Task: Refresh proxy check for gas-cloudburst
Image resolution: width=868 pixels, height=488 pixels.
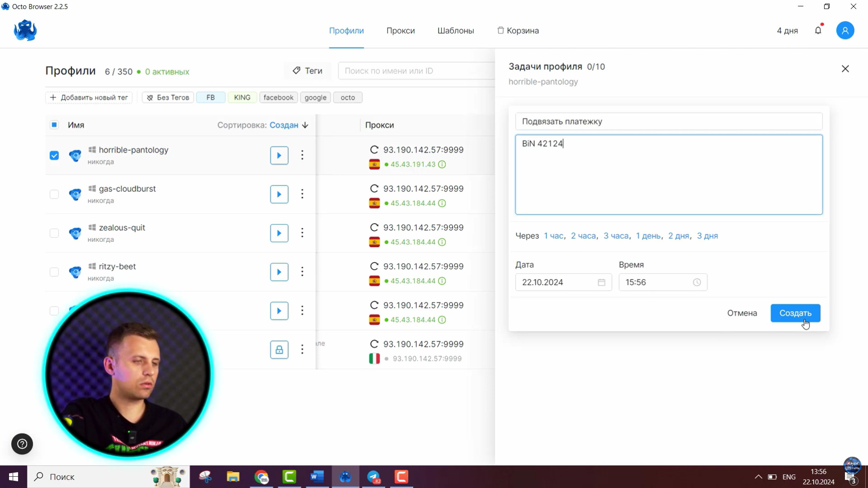Action: (374, 189)
